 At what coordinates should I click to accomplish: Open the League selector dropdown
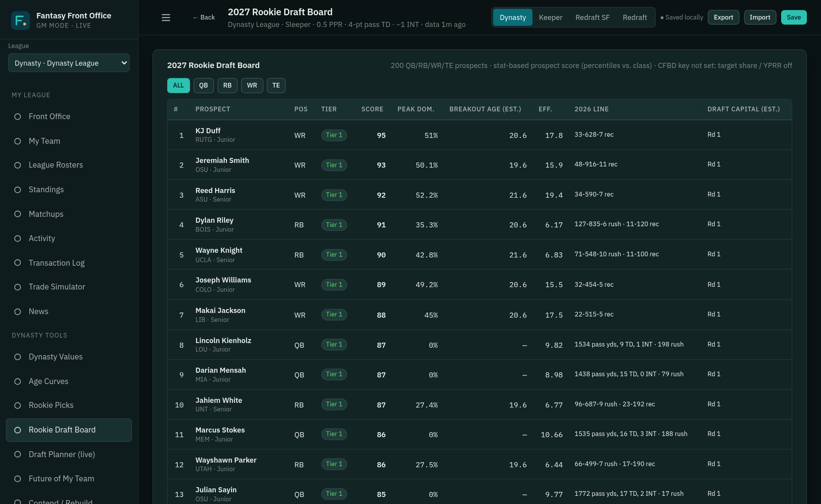(69, 63)
